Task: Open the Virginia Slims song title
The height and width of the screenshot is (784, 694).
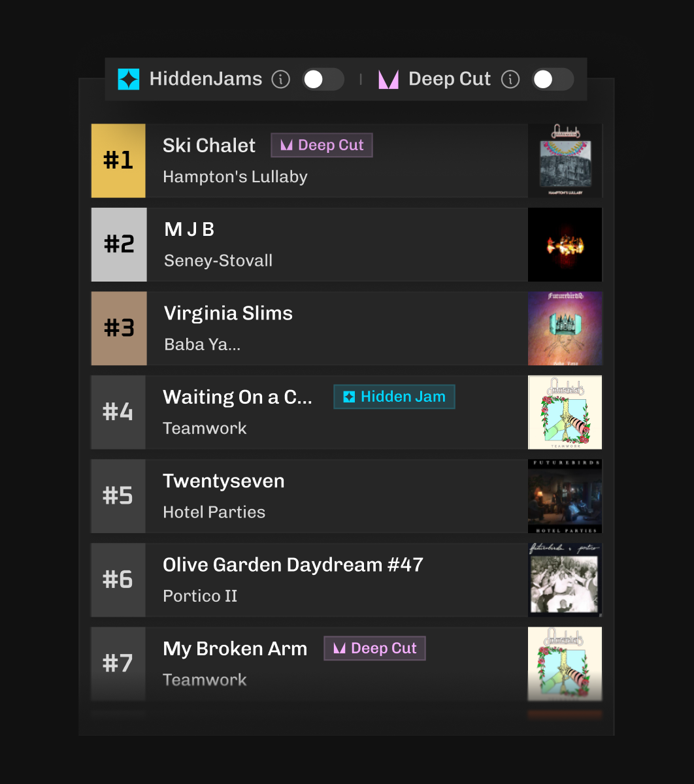Action: point(228,313)
